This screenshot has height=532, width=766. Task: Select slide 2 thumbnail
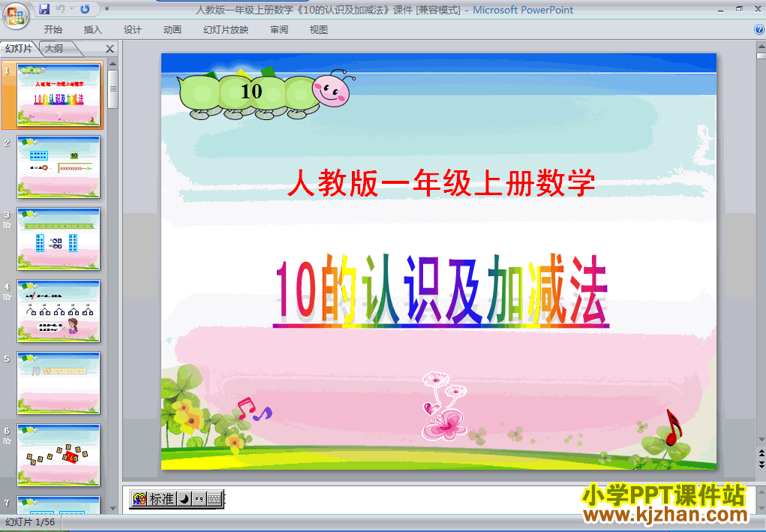tap(58, 167)
